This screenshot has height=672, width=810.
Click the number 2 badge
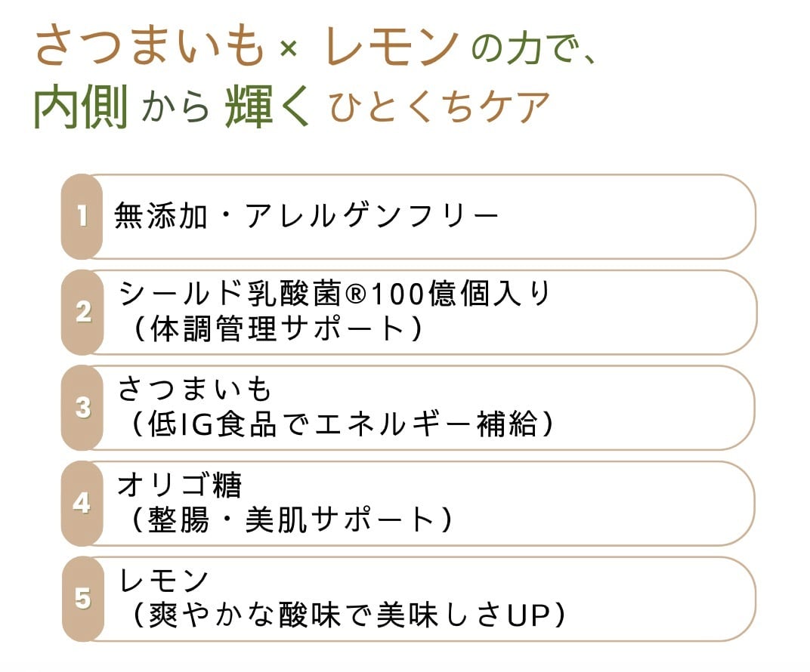[82, 313]
